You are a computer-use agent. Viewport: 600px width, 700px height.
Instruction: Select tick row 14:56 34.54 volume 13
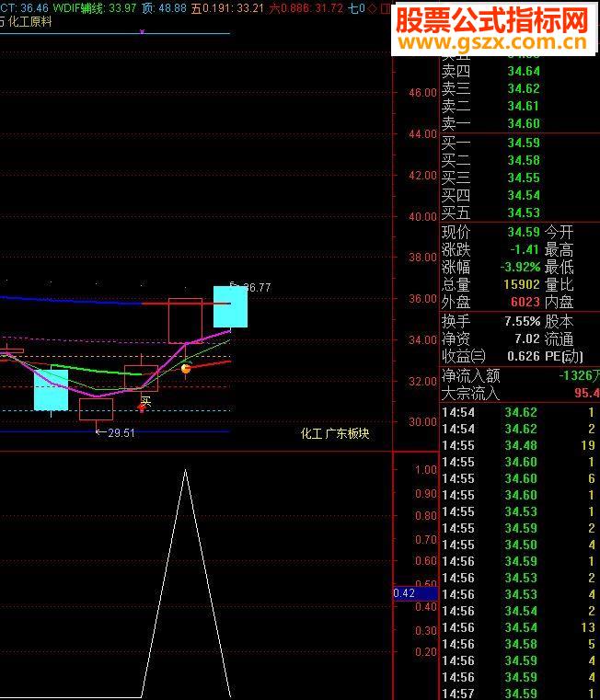coord(518,627)
